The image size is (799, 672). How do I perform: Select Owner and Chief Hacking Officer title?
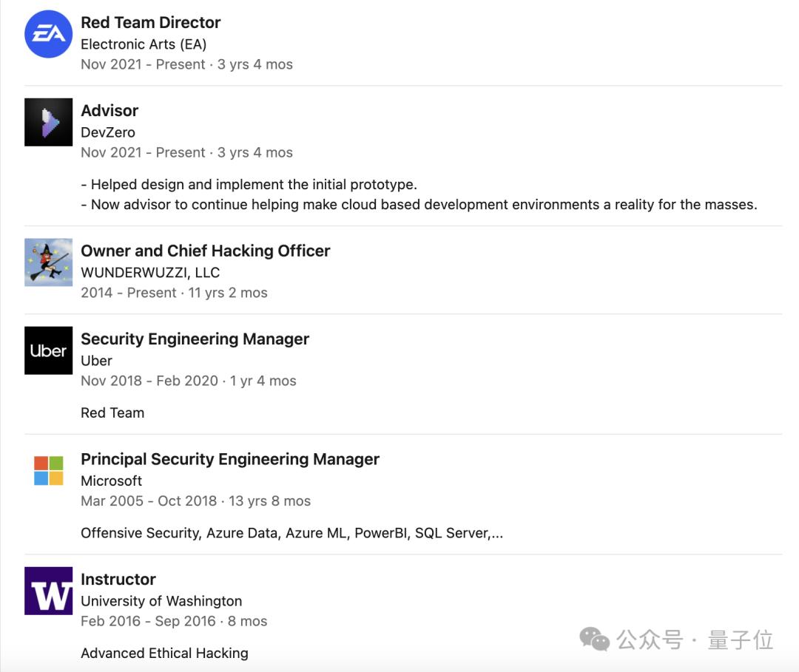(205, 251)
